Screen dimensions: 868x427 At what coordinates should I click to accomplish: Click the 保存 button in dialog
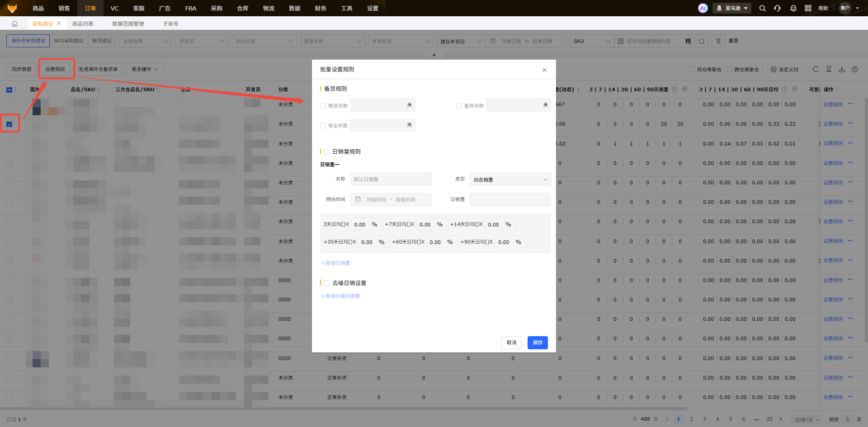[538, 343]
